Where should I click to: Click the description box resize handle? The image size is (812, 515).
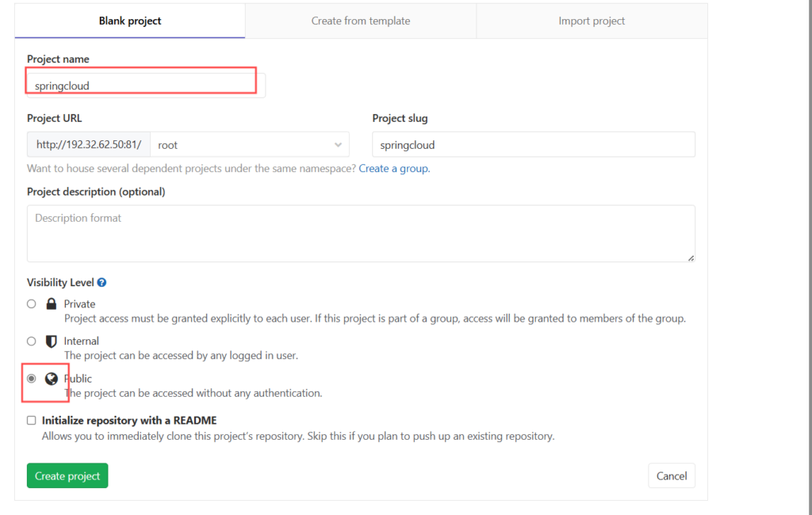(x=691, y=257)
